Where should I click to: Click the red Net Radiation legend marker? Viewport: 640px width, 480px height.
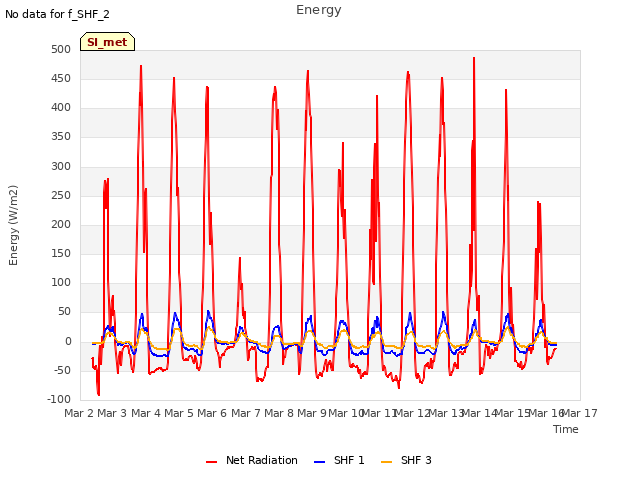[x=211, y=462]
